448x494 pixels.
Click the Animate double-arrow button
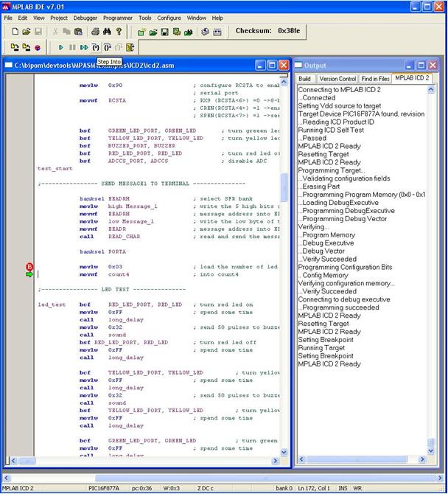[x=84, y=47]
